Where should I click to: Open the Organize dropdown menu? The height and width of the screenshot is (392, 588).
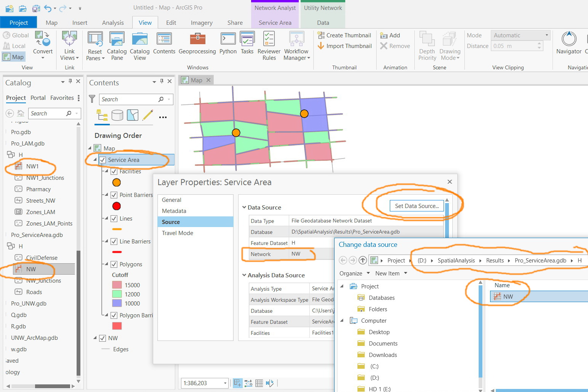355,274
